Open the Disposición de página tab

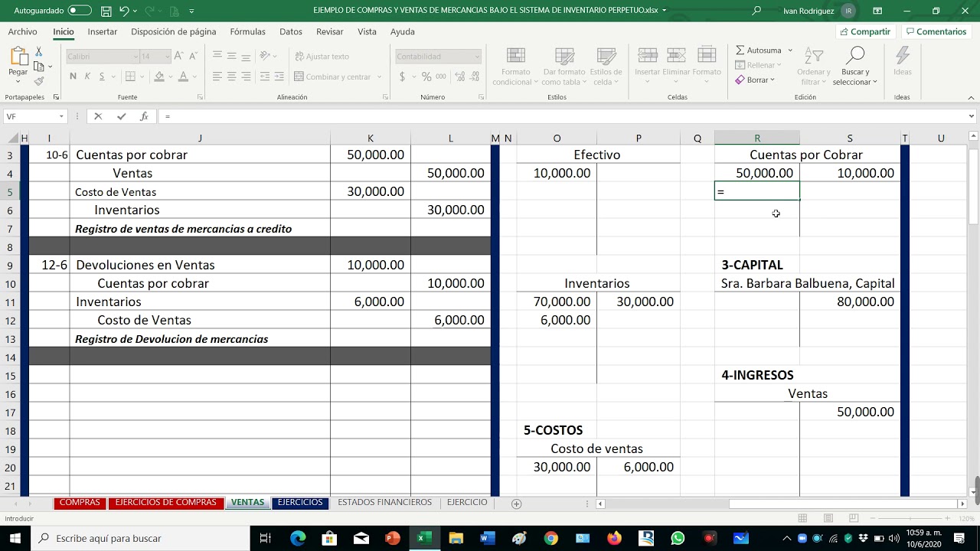[174, 31]
